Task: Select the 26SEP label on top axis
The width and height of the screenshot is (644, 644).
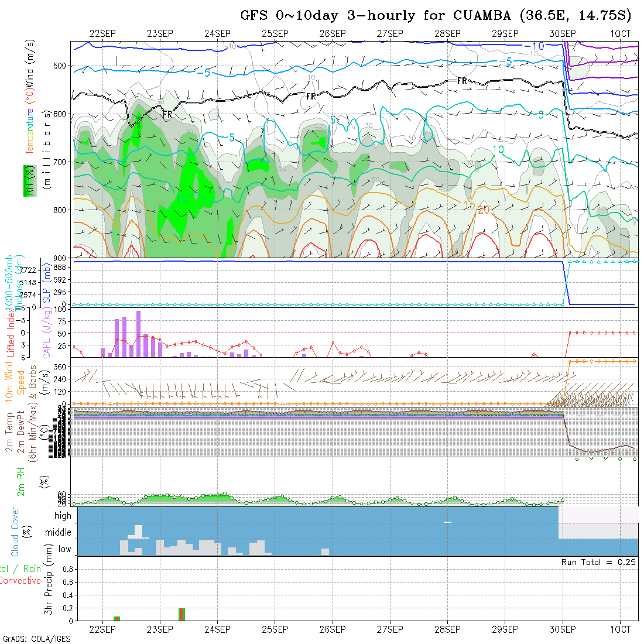Action: coord(333,33)
